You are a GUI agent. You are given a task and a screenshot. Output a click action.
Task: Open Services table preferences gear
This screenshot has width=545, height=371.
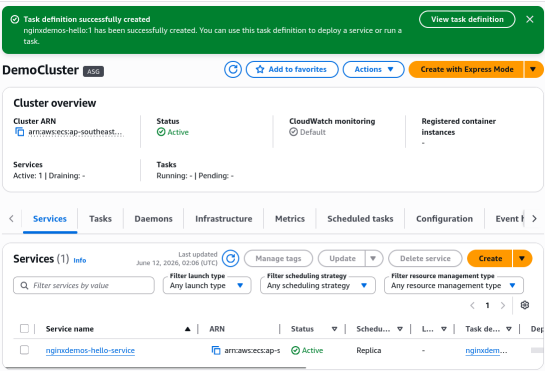click(524, 305)
